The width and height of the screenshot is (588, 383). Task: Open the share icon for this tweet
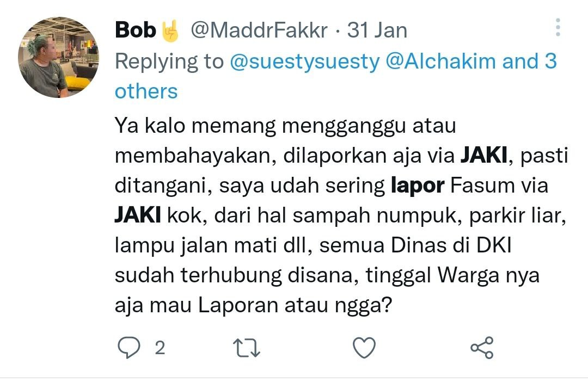click(x=482, y=348)
